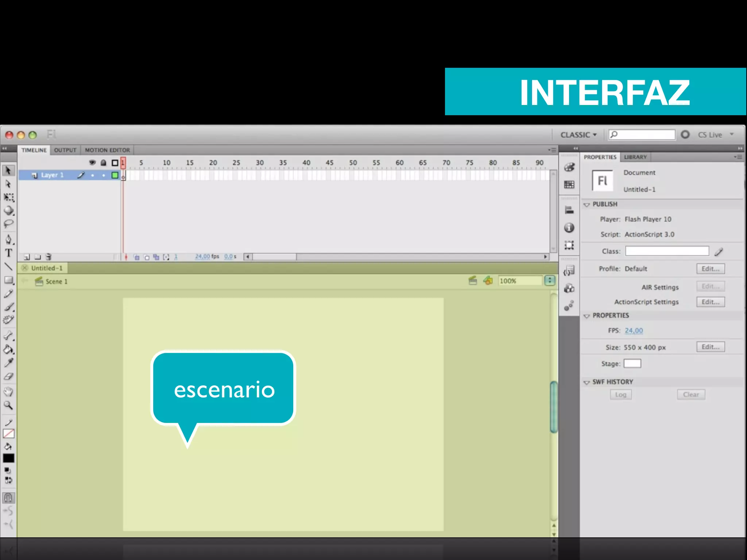Select the Text tool
747x560 pixels.
tap(8, 253)
